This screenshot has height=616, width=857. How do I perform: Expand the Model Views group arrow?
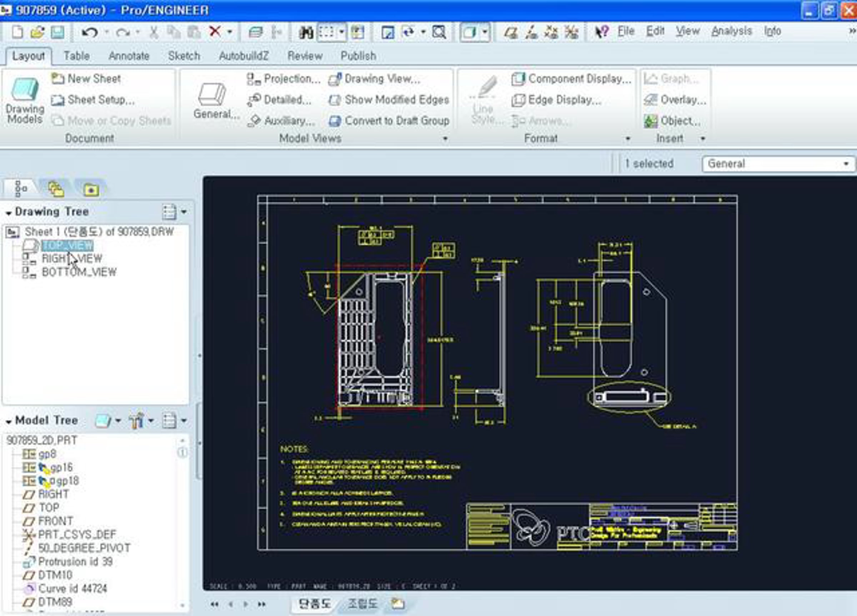coord(445,139)
